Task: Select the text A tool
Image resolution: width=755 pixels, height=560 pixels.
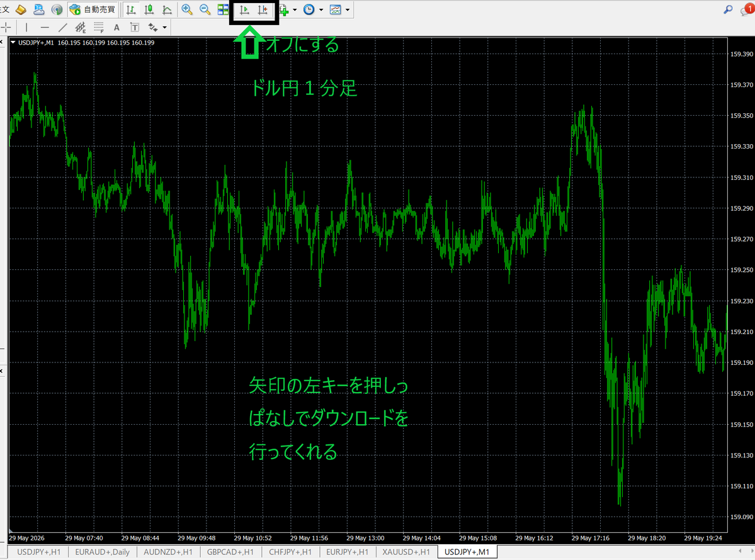Action: [x=116, y=28]
